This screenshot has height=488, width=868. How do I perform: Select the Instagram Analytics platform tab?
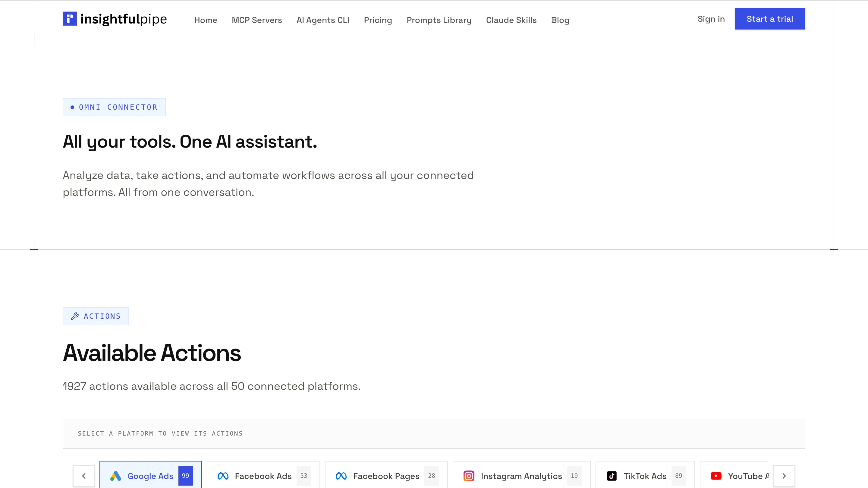(522, 475)
